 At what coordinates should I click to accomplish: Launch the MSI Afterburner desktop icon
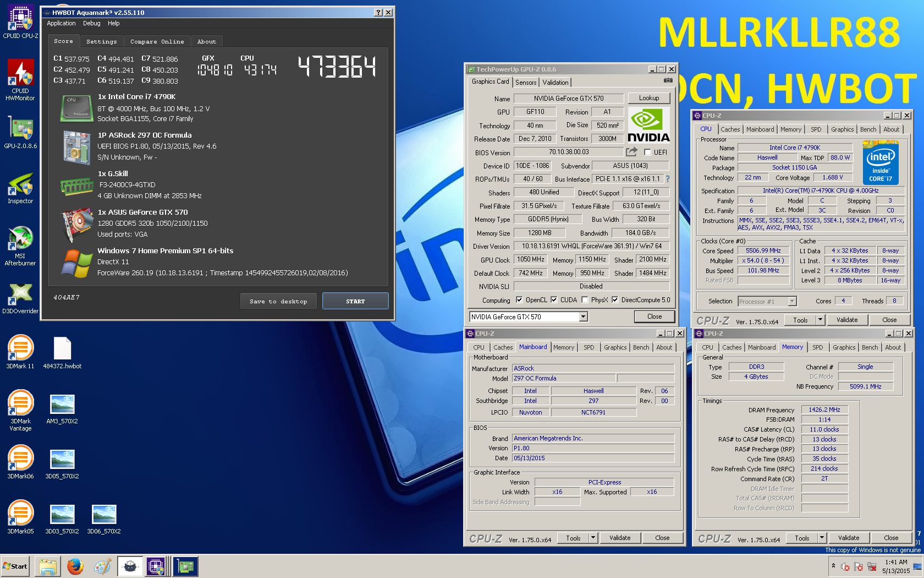[20, 246]
